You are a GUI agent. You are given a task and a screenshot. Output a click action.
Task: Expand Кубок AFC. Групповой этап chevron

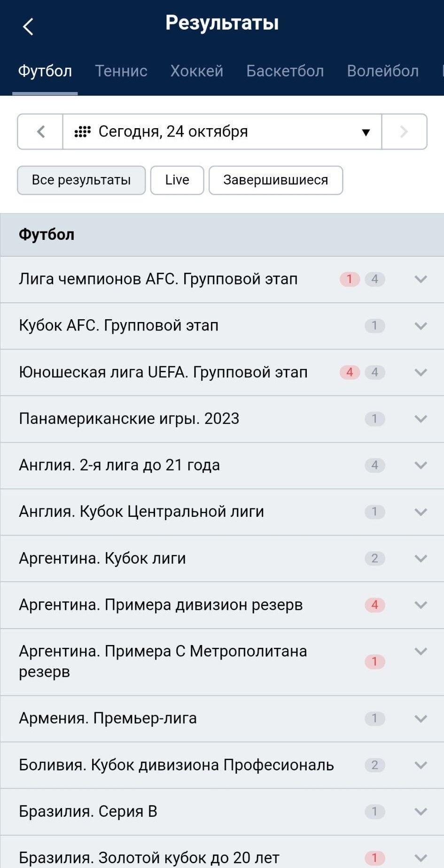(x=421, y=326)
